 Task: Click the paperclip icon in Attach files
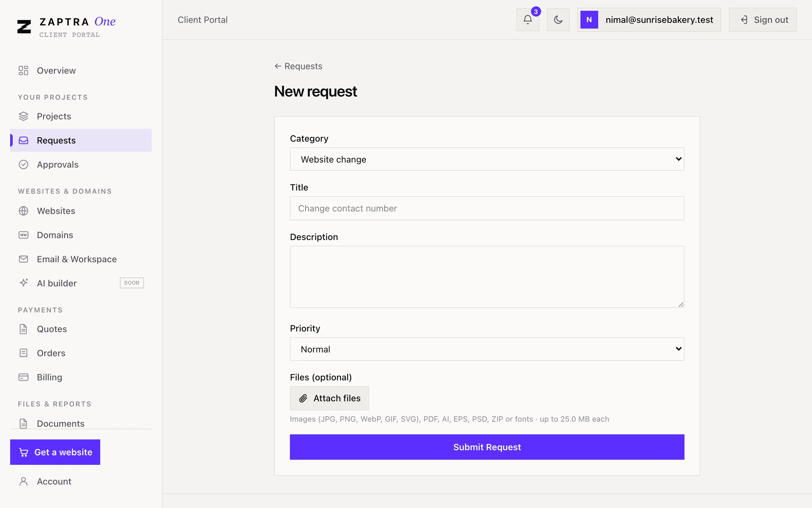[303, 398]
